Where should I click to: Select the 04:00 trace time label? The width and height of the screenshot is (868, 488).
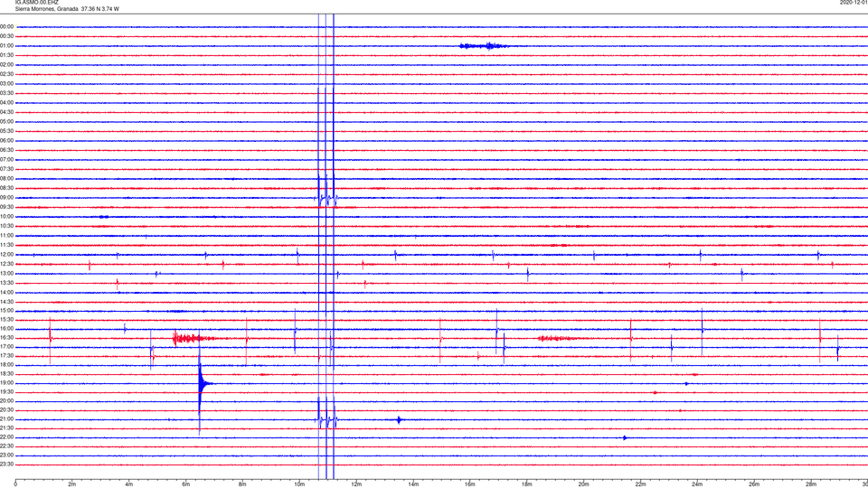(6, 103)
